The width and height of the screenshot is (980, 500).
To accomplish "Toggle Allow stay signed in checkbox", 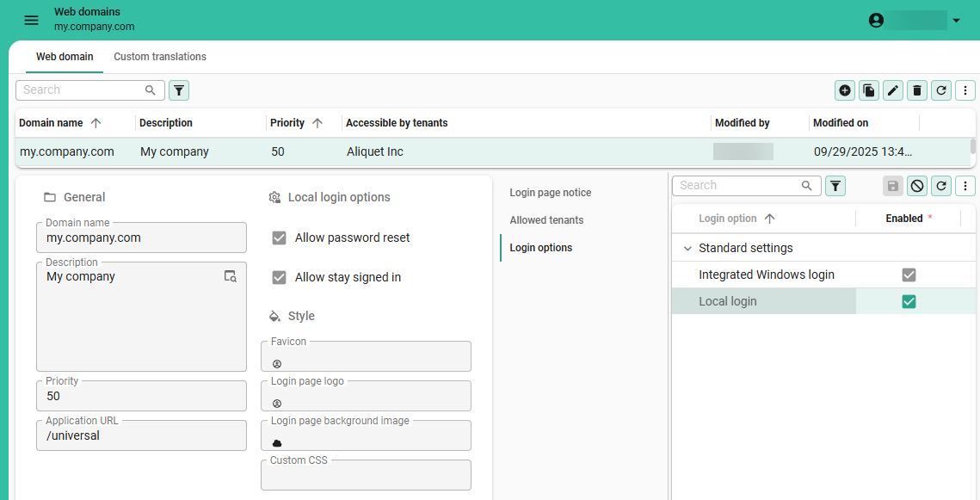I will click(279, 277).
